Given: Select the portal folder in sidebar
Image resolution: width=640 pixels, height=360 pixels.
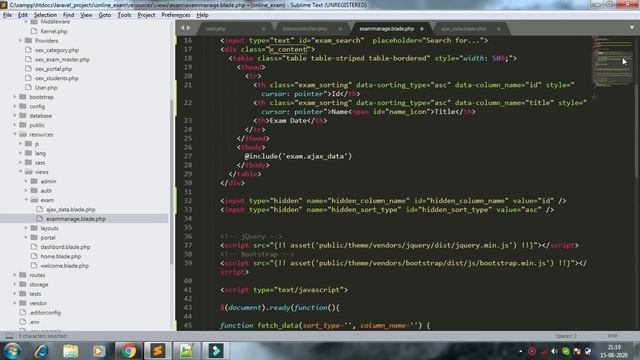Looking at the screenshot, I should 48,238.
